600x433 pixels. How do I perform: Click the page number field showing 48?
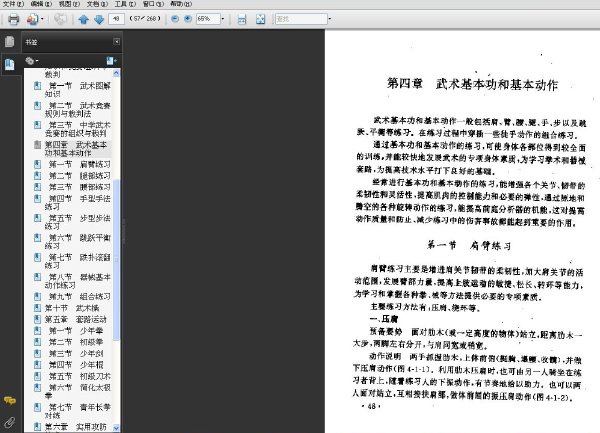(x=116, y=18)
